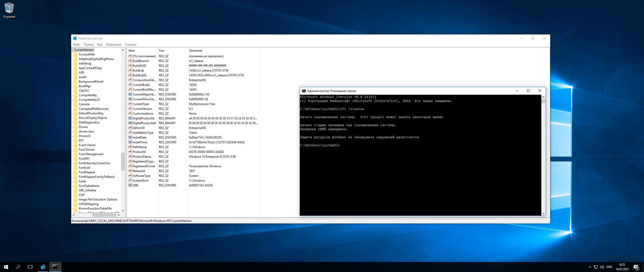644x272 pixels.
Task: Sort values by the Имя column header
Action: (142, 51)
